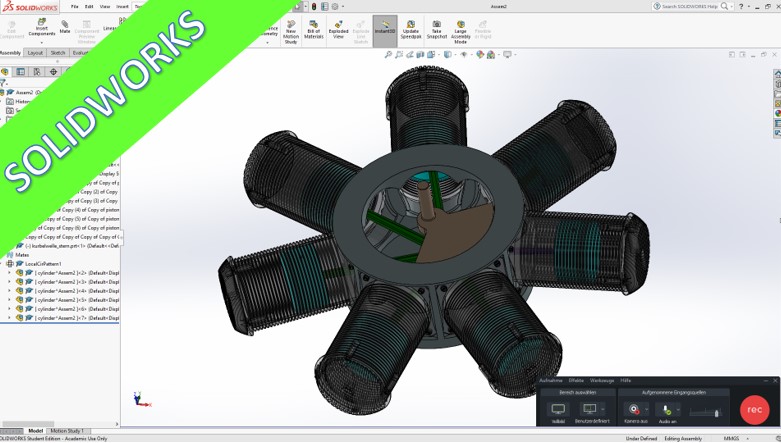Open the Benutzerdefiniert area dropdown arrow
Screen dimensions: 781x443
(603, 410)
